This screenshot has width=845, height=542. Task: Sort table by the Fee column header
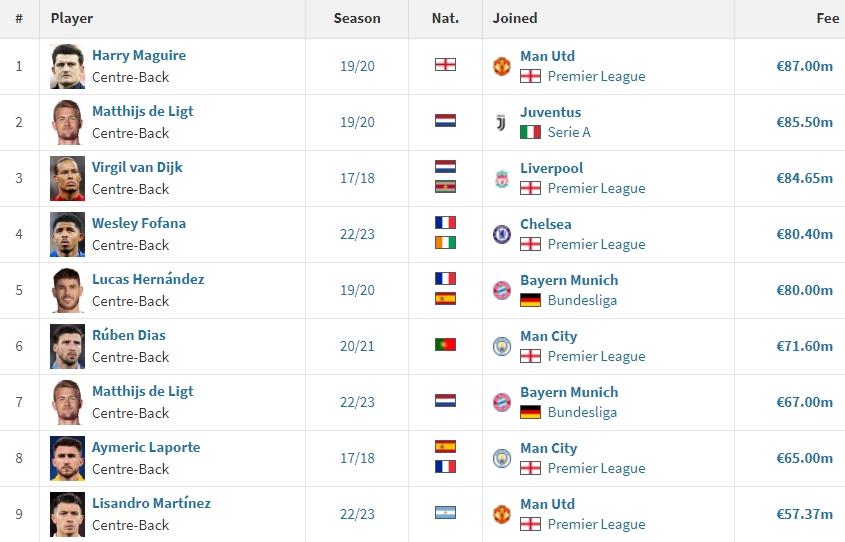coord(828,18)
